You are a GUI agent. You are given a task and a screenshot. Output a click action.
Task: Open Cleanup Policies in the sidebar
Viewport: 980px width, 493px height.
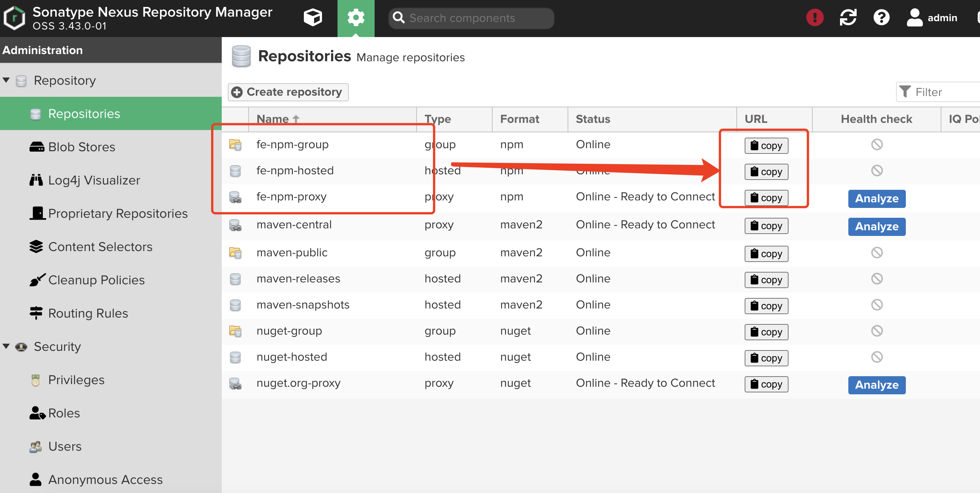(111, 280)
